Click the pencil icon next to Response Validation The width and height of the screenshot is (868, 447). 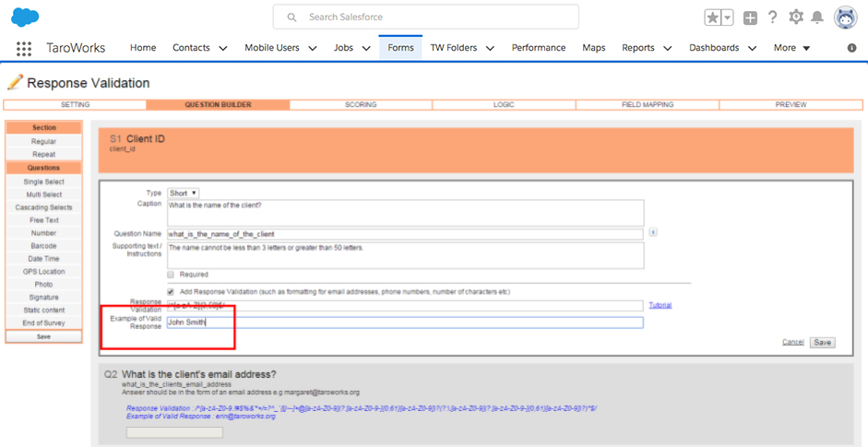click(x=15, y=83)
